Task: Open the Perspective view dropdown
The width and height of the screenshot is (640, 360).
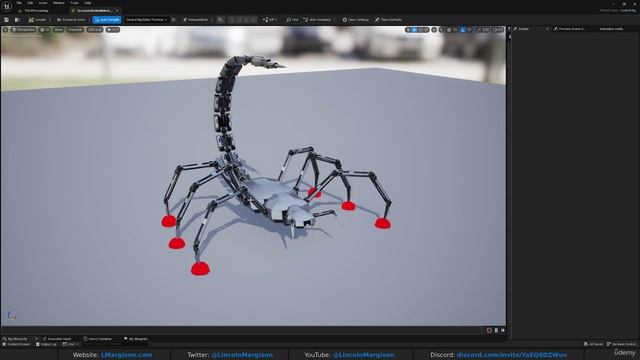Action: (23, 30)
